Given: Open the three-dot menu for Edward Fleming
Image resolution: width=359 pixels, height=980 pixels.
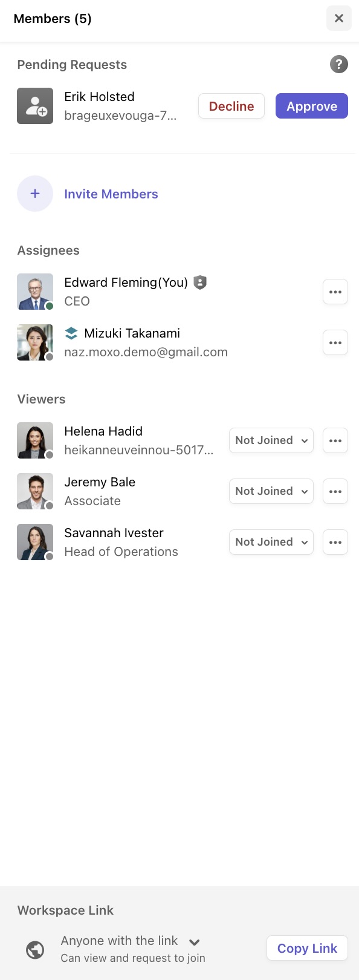Looking at the screenshot, I should (335, 292).
